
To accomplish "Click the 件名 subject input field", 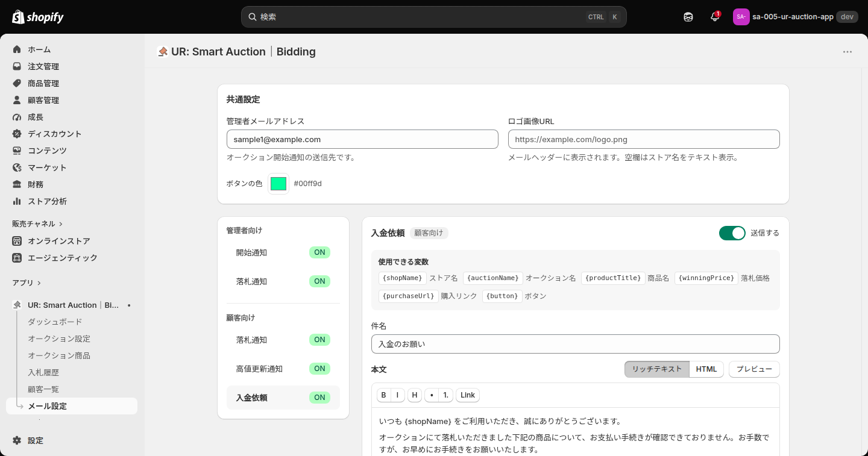I will point(576,344).
